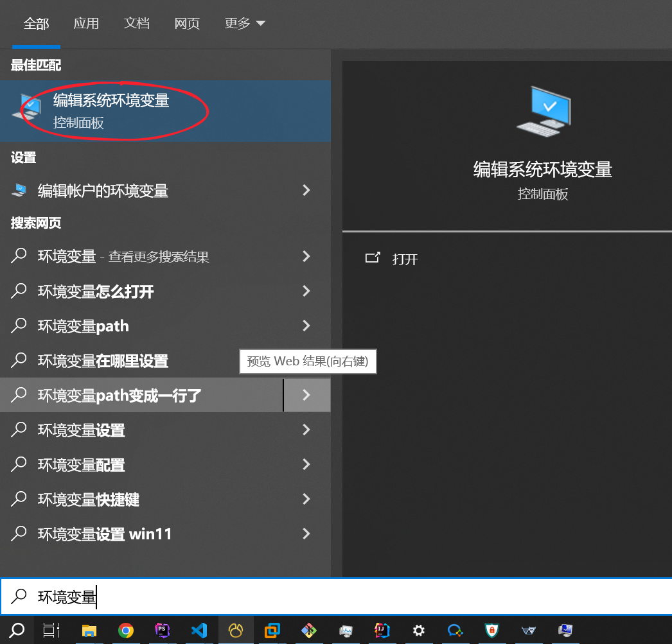The height and width of the screenshot is (644, 672).
Task: Select 环境变量配置 web suggestion
Action: pos(165,465)
